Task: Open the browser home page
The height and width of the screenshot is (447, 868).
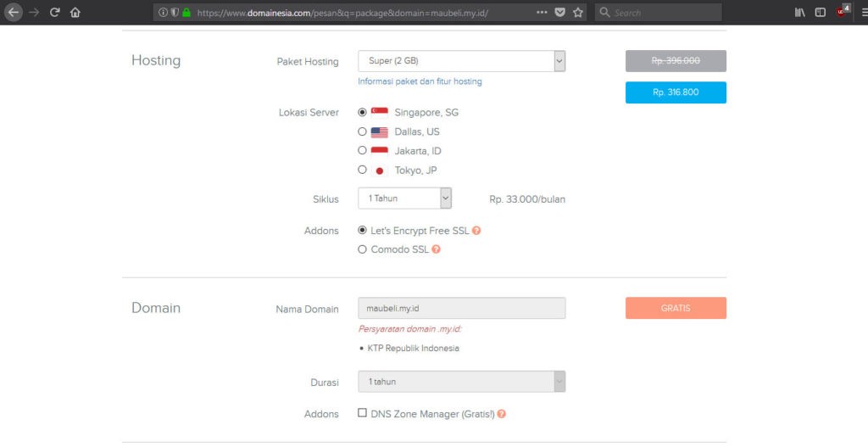Action: point(75,12)
